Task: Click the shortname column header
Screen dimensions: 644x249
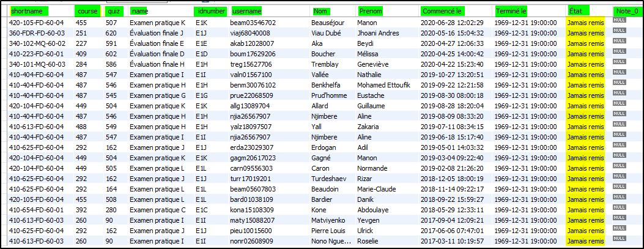Action: coord(29,11)
